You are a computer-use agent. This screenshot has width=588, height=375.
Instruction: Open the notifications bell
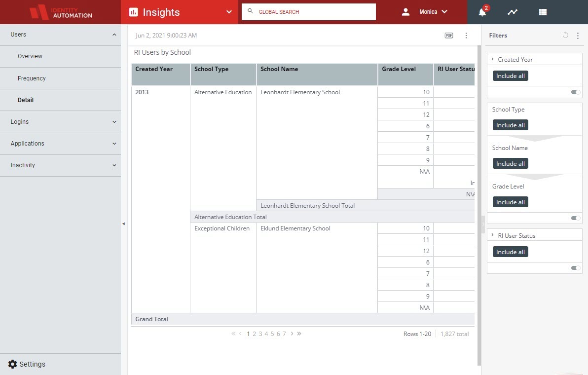pos(482,12)
